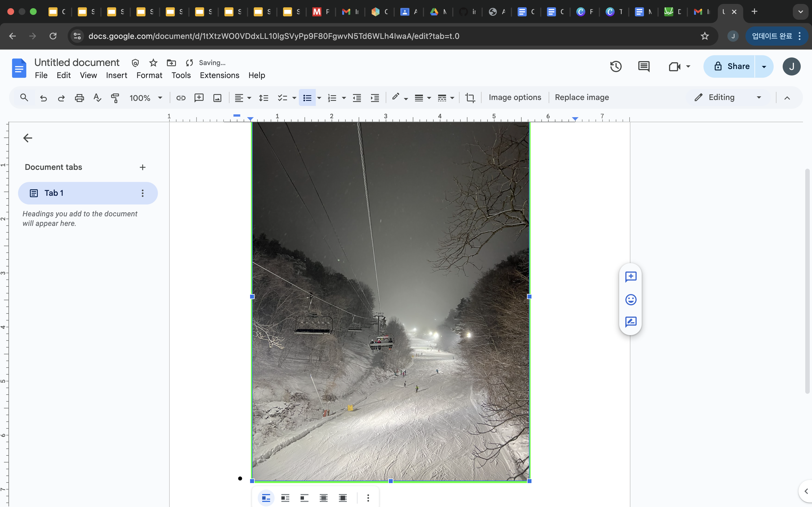Click the border color pencil icon
The width and height of the screenshot is (812, 507).
[x=396, y=97]
